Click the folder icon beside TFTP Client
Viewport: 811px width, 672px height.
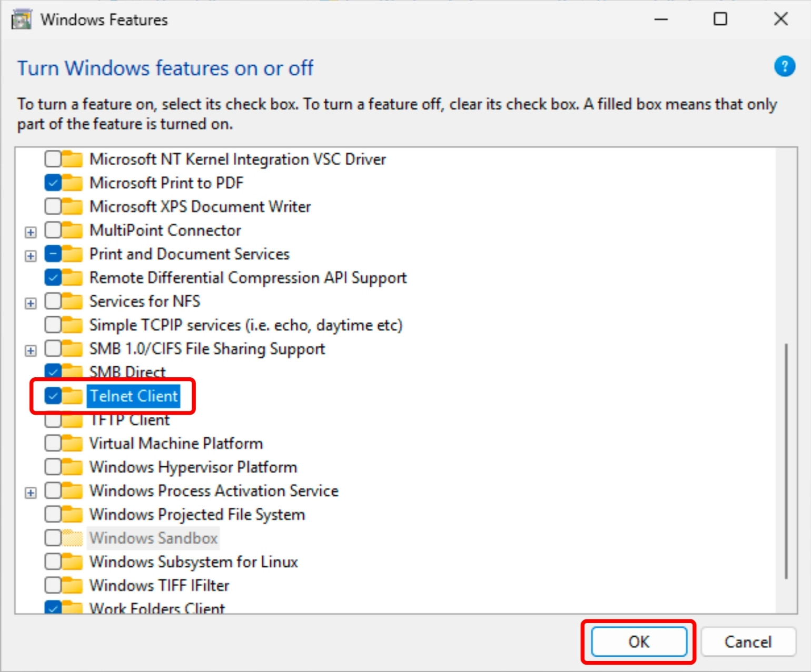click(x=72, y=419)
